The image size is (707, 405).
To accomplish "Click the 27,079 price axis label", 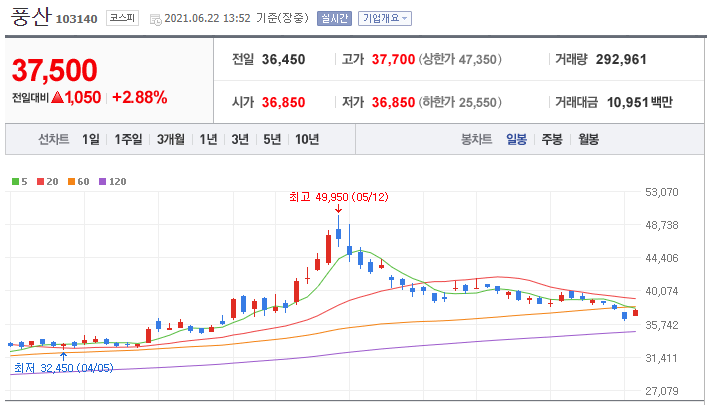I will tap(661, 391).
